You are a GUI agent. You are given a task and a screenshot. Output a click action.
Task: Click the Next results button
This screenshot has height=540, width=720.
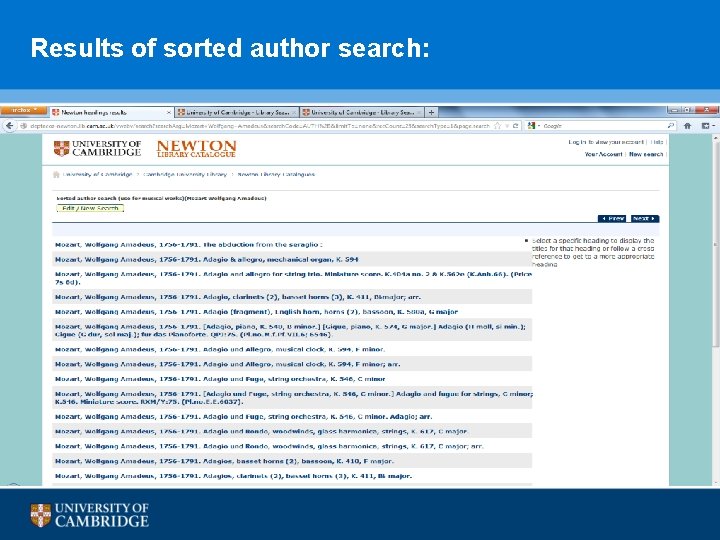(645, 219)
